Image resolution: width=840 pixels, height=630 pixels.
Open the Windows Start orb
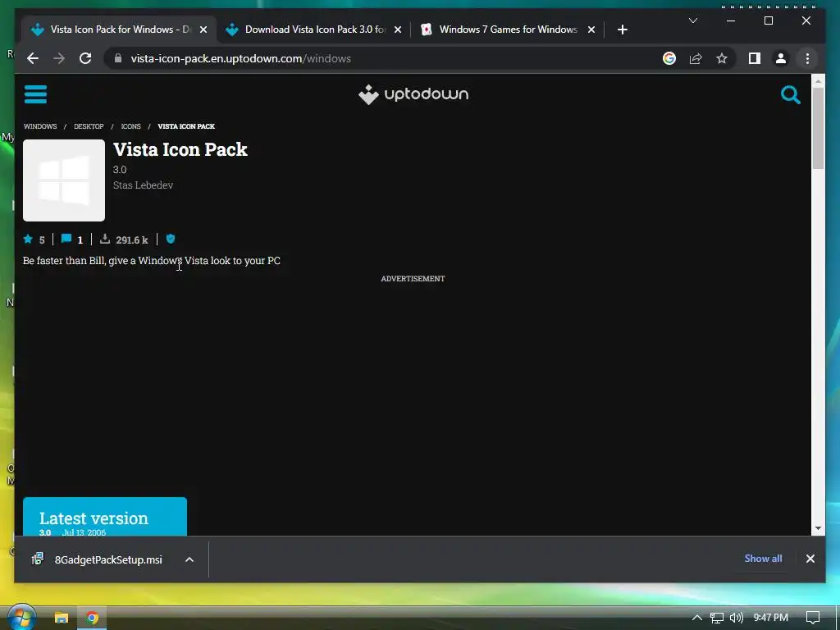[x=21, y=618]
